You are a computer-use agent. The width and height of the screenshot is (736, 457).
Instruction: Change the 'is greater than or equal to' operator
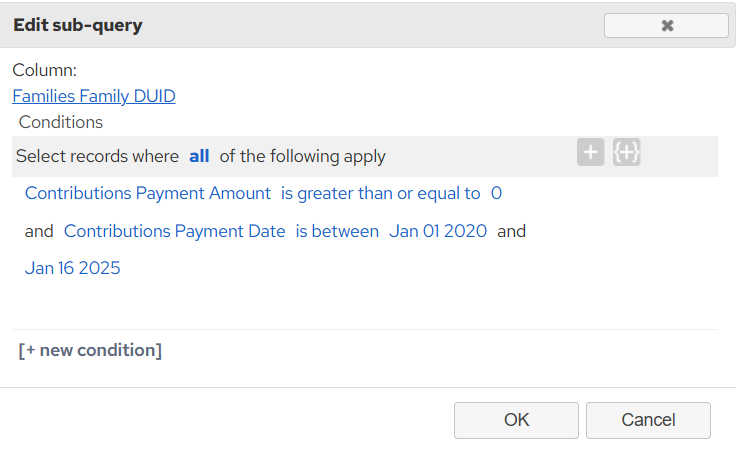381,193
